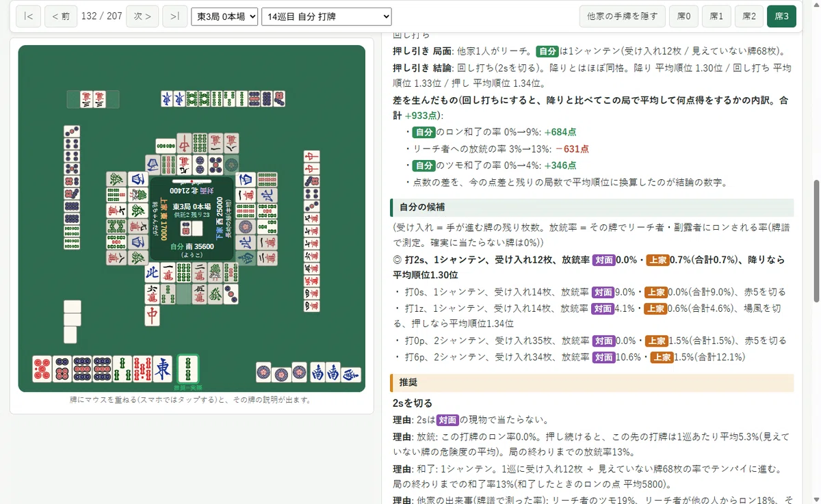Select the 6-pin tile in own hand

62,369
